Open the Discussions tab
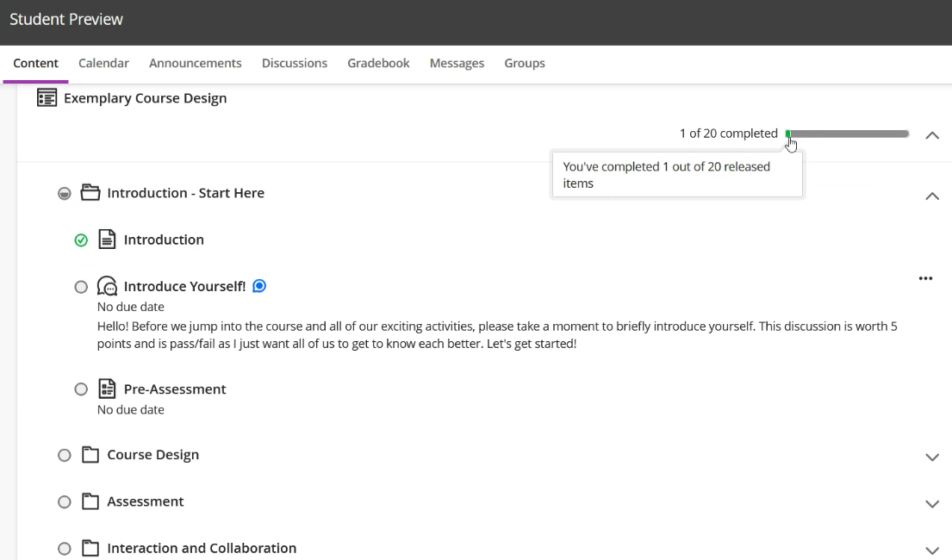952x560 pixels. pyautogui.click(x=294, y=63)
